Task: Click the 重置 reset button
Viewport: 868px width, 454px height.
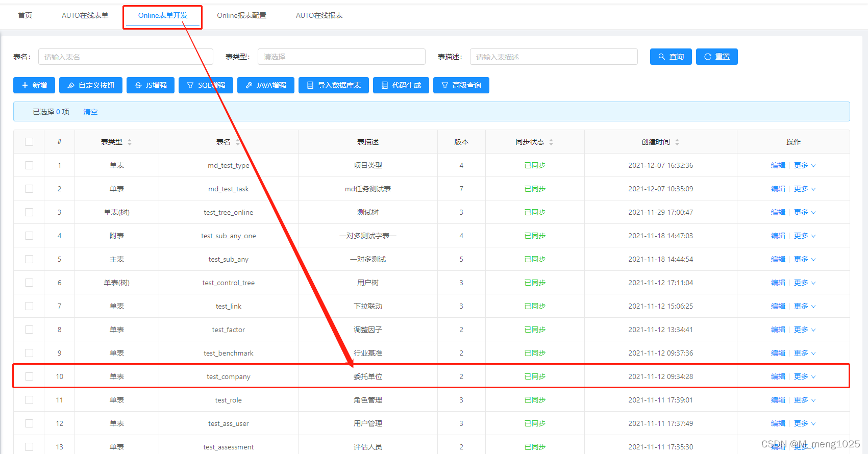Action: tap(717, 57)
